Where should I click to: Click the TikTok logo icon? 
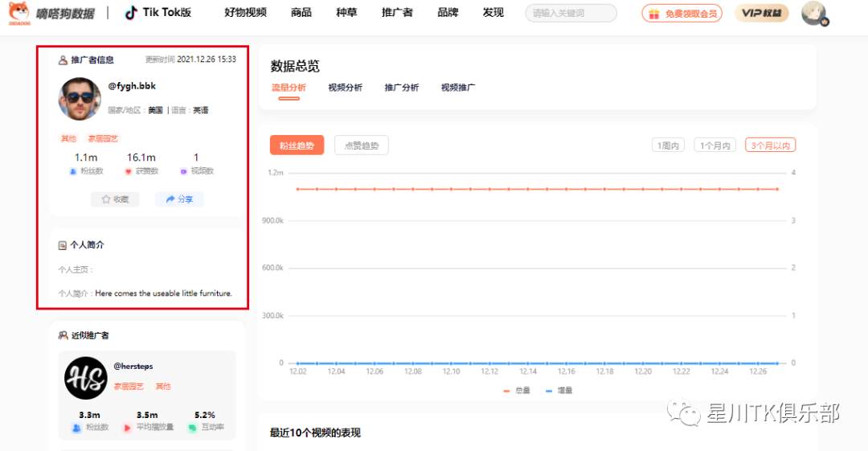[x=131, y=13]
